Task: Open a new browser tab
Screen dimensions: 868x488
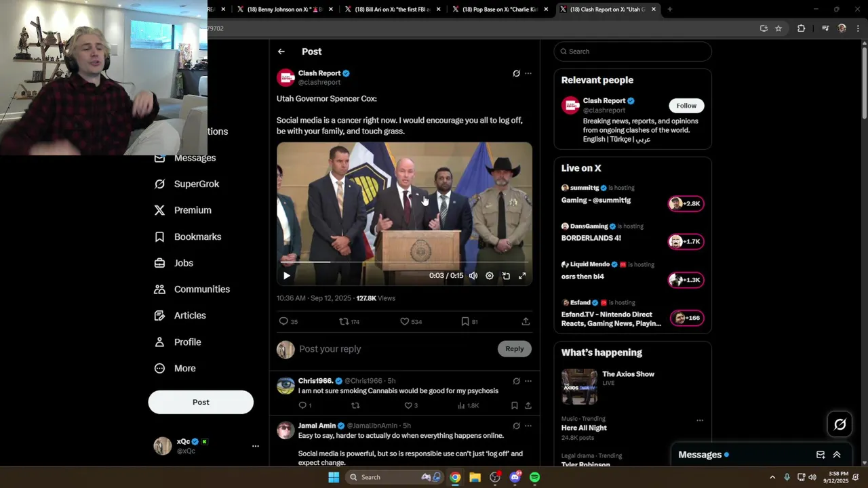Action: click(670, 9)
